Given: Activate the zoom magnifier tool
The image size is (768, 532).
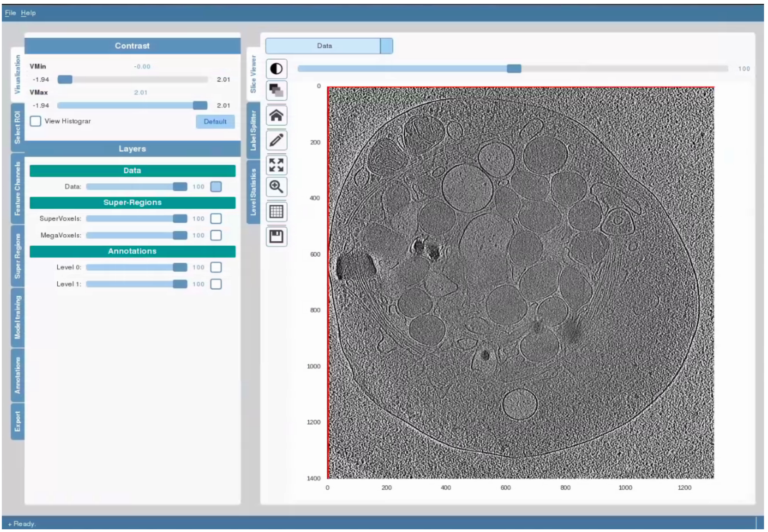Looking at the screenshot, I should 276,186.
